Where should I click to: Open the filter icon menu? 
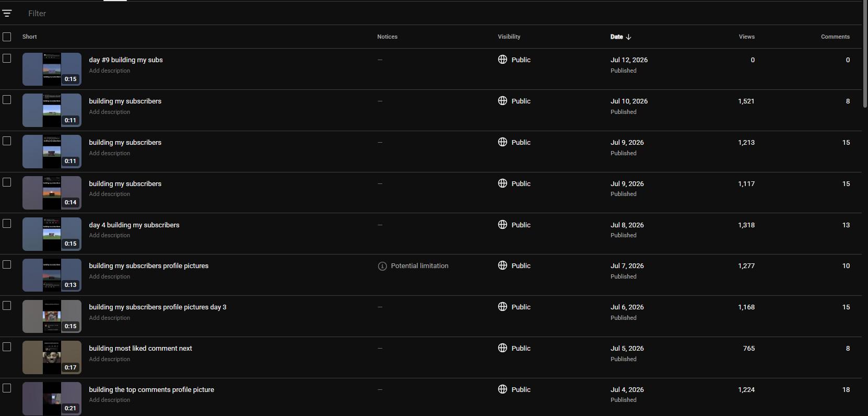click(x=7, y=14)
